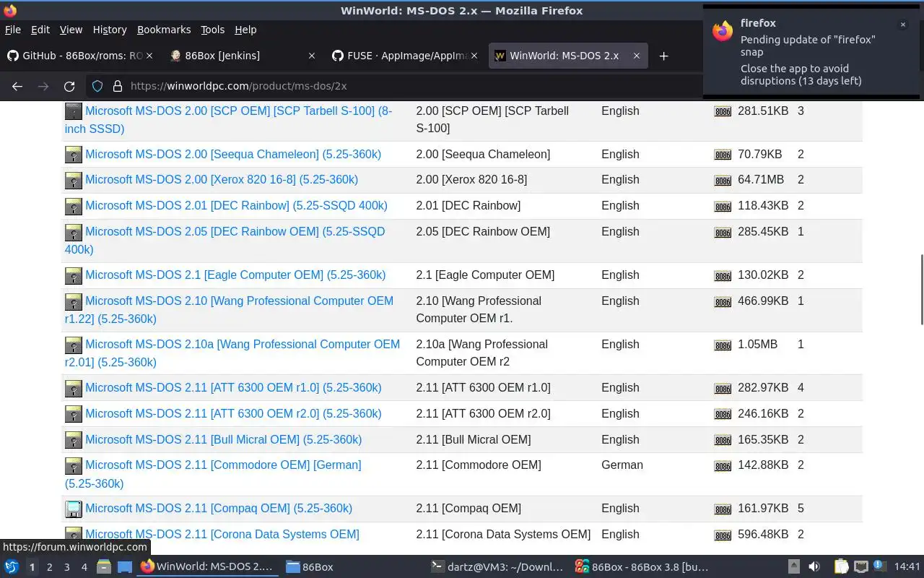This screenshot has width=924, height=578.
Task: Open MS-DOS 2.11 Commodore OEM German link
Action: coord(213,474)
